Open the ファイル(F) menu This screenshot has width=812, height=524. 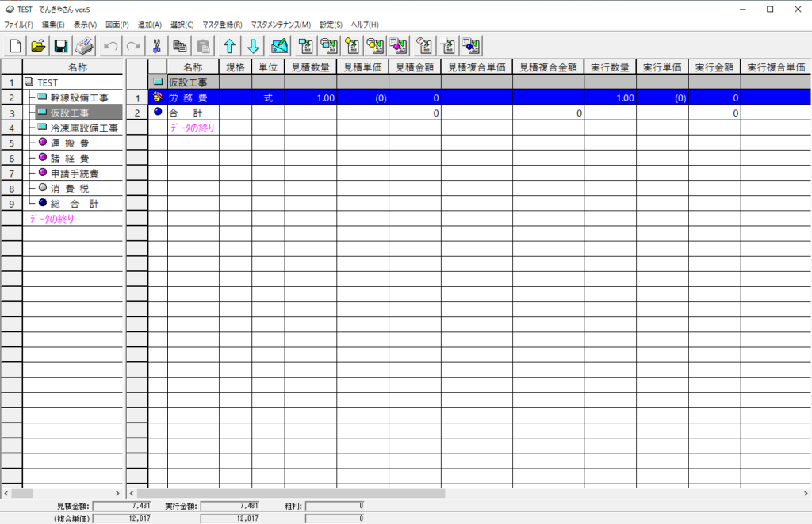point(18,25)
